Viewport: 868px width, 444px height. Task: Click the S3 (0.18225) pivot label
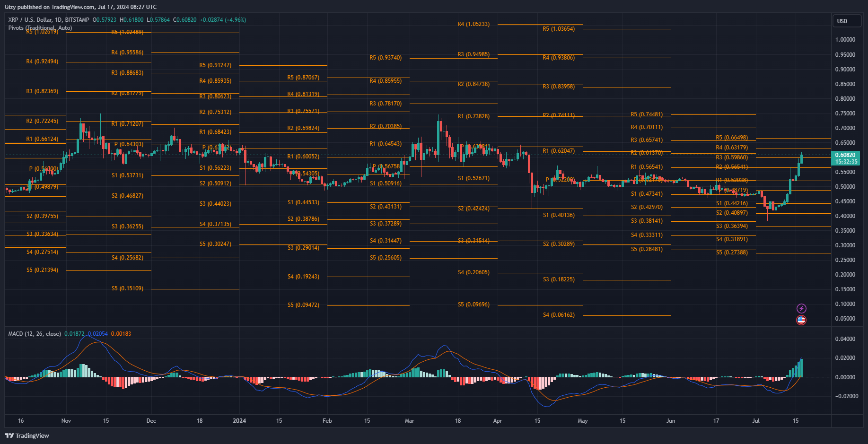click(559, 279)
